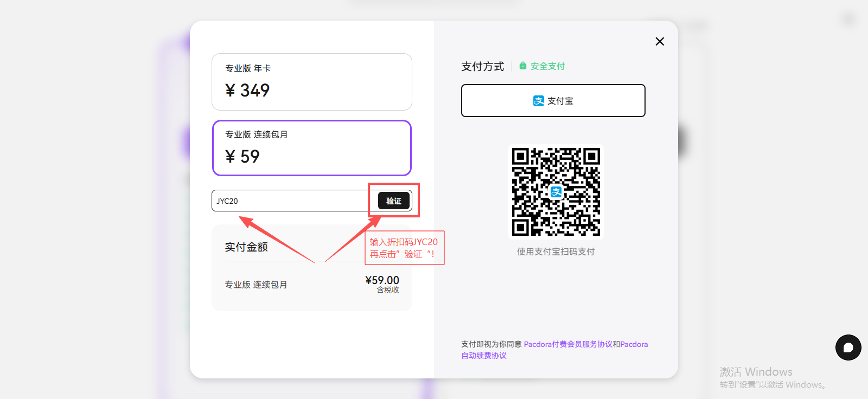Choose 支付宝 as the payment method
This screenshot has width=868, height=399.
553,100
